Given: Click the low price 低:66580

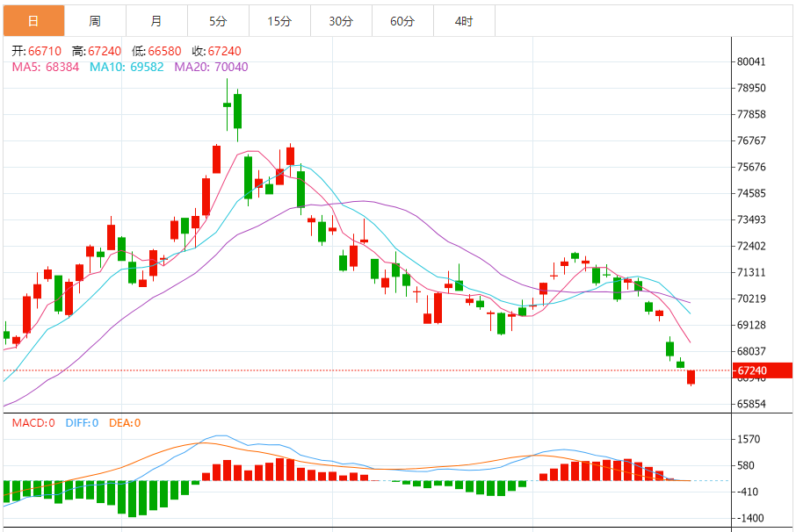Looking at the screenshot, I should 156,51.
